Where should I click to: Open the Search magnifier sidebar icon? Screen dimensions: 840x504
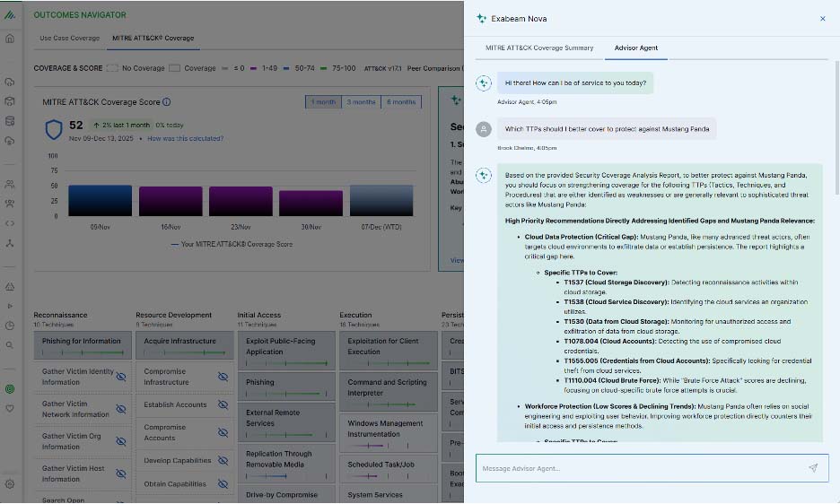(x=10, y=345)
